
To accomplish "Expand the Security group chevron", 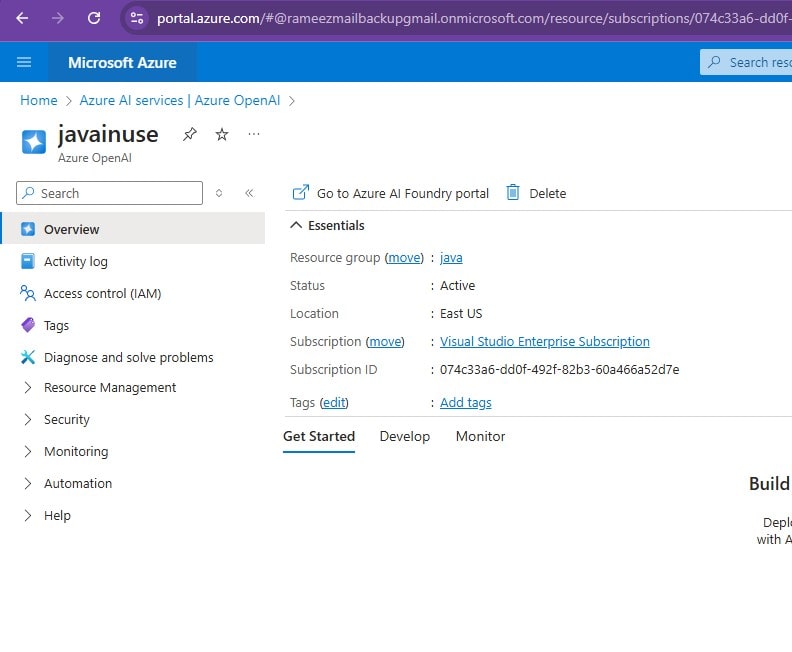I will (28, 419).
